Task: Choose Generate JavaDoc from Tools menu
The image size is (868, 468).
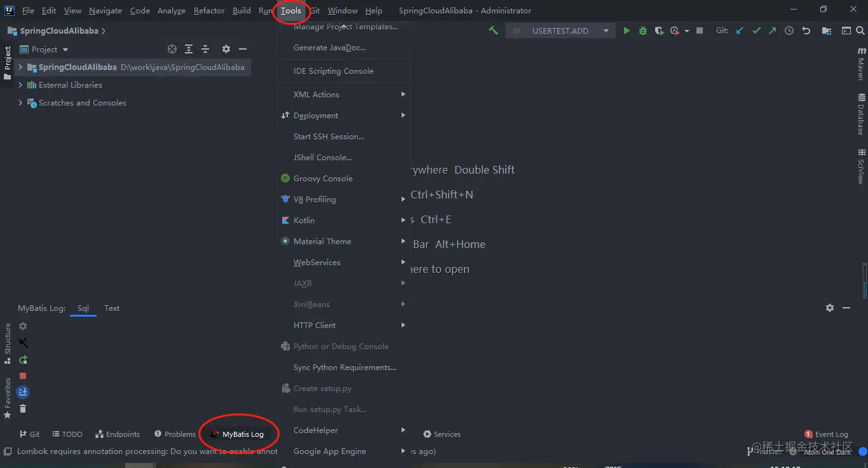Action: 344,47
